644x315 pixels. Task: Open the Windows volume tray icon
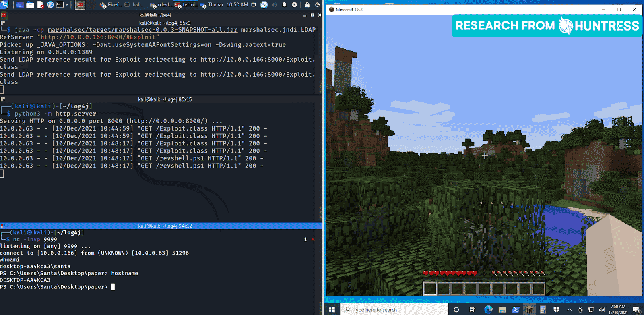click(x=602, y=309)
